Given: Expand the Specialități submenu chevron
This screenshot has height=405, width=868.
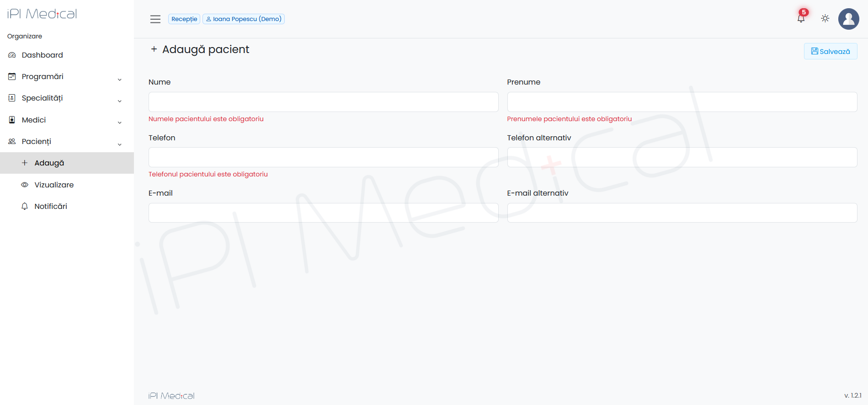Looking at the screenshot, I should point(120,101).
